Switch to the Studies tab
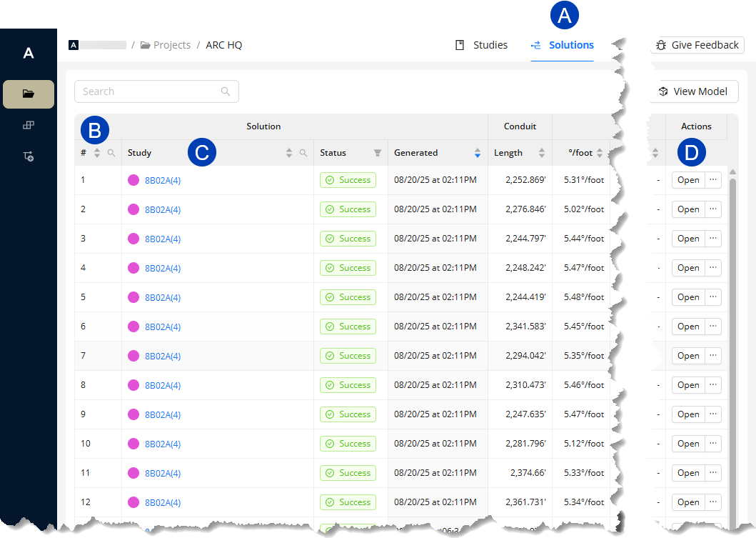 tap(481, 45)
